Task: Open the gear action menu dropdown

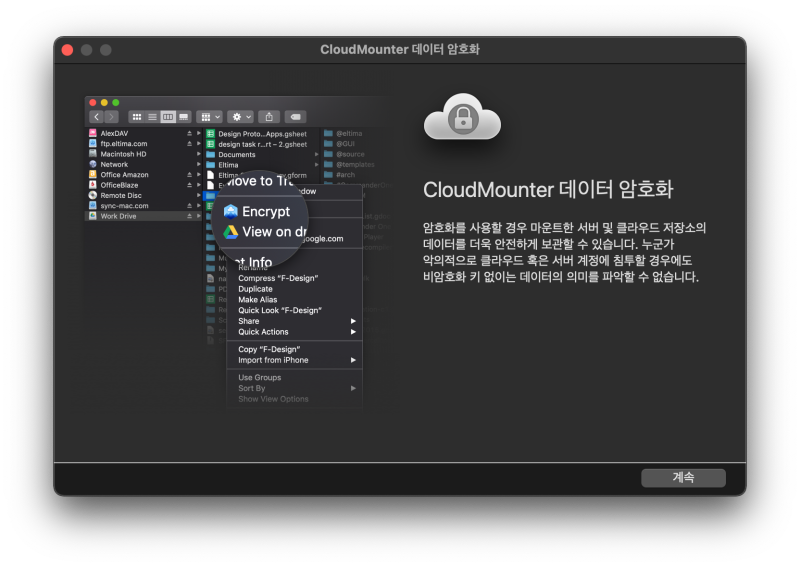Action: pos(240,117)
